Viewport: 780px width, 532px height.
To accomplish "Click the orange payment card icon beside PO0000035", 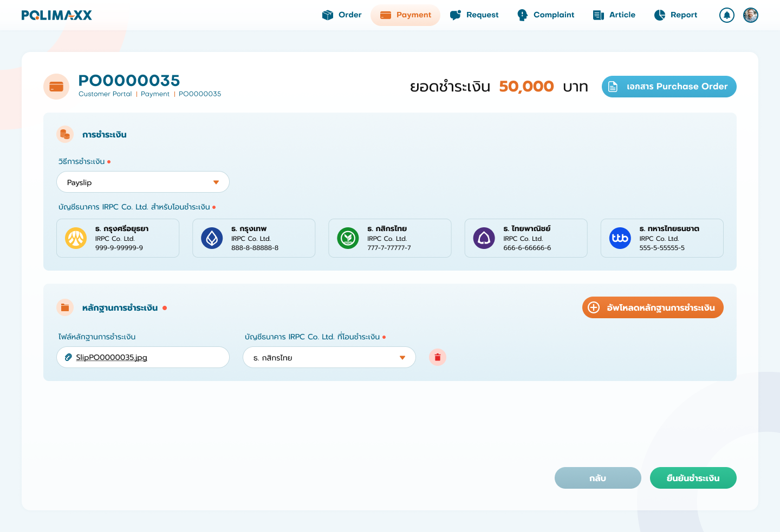I will tap(56, 87).
